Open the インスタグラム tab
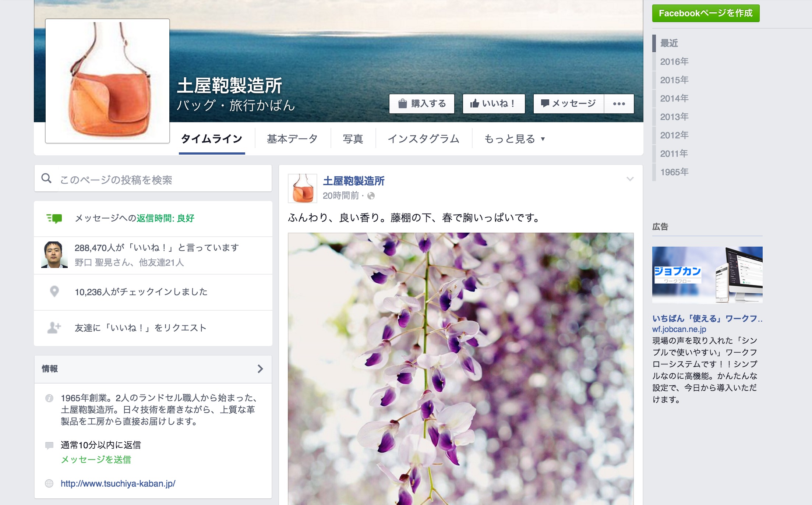The width and height of the screenshot is (812, 505). click(x=423, y=139)
